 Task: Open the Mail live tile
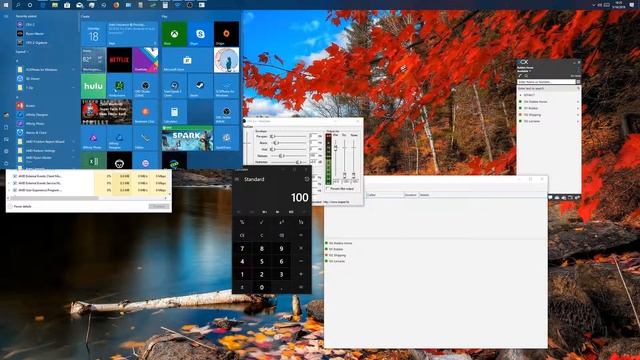point(132,34)
